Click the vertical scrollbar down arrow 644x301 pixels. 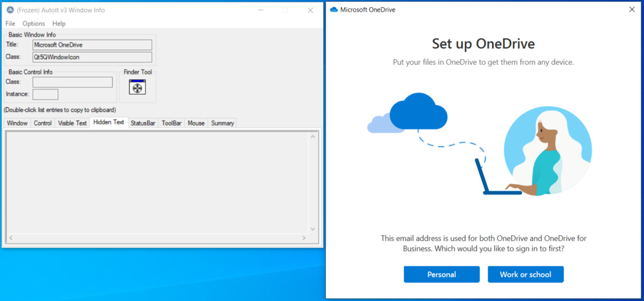click(x=312, y=229)
